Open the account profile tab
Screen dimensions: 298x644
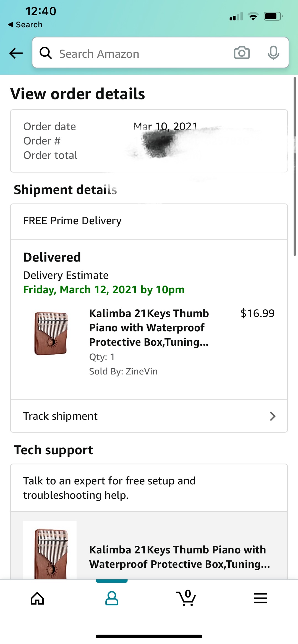tap(112, 598)
